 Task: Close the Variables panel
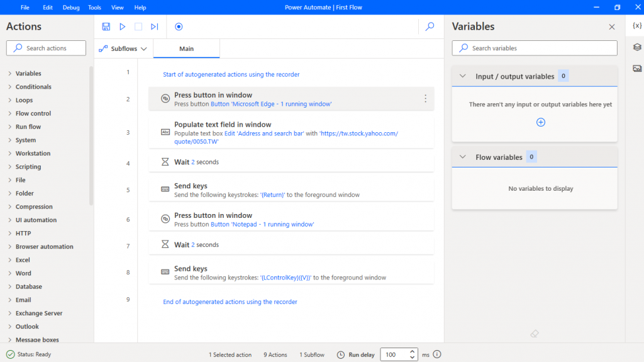(611, 26)
